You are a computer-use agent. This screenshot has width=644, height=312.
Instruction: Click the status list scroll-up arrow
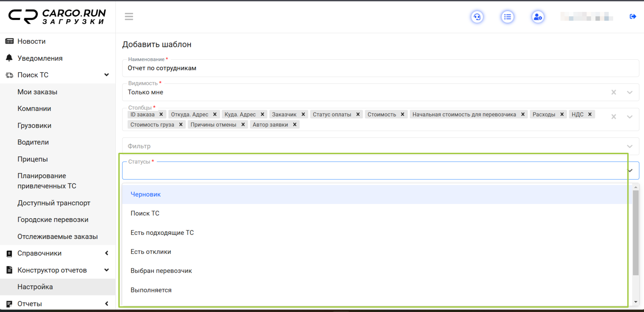(636, 187)
